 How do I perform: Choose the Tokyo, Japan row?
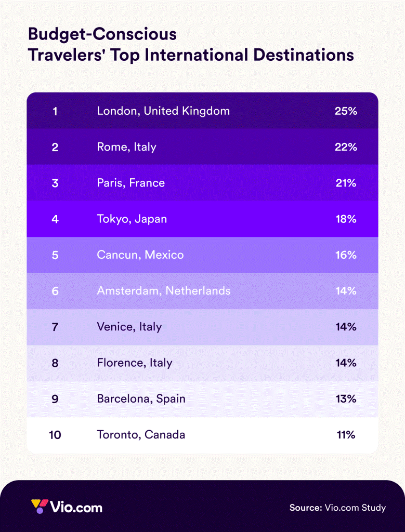coord(202,219)
